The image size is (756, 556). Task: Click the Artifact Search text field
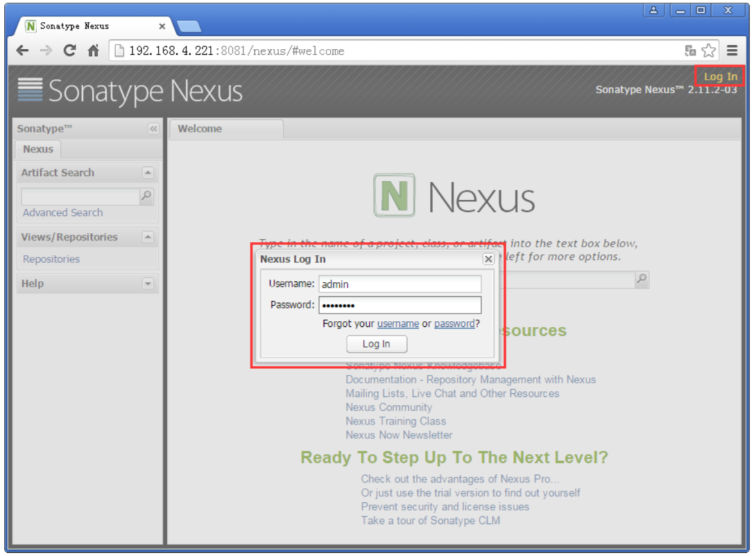[x=80, y=196]
